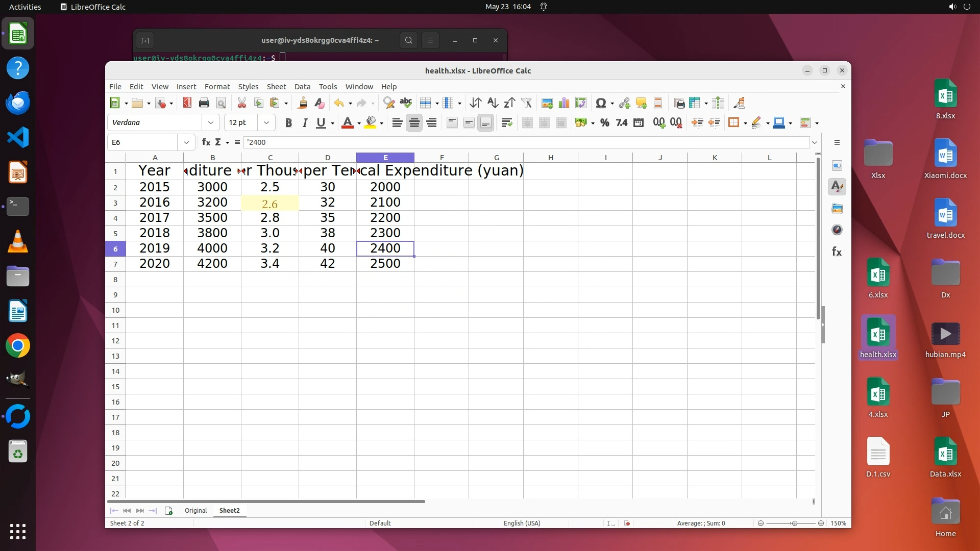Open the font size 12 pt dropdown
This screenshot has height=551, width=980.
(266, 122)
